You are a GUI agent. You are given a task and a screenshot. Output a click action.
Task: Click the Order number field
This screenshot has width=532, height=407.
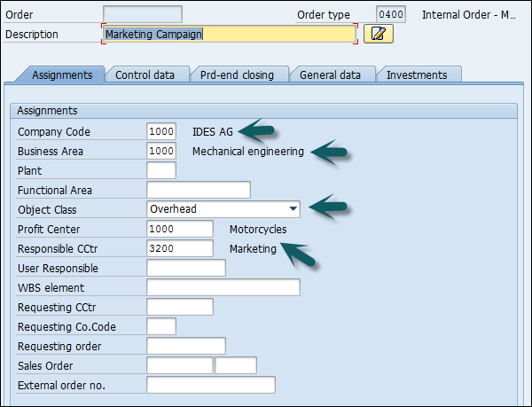142,14
